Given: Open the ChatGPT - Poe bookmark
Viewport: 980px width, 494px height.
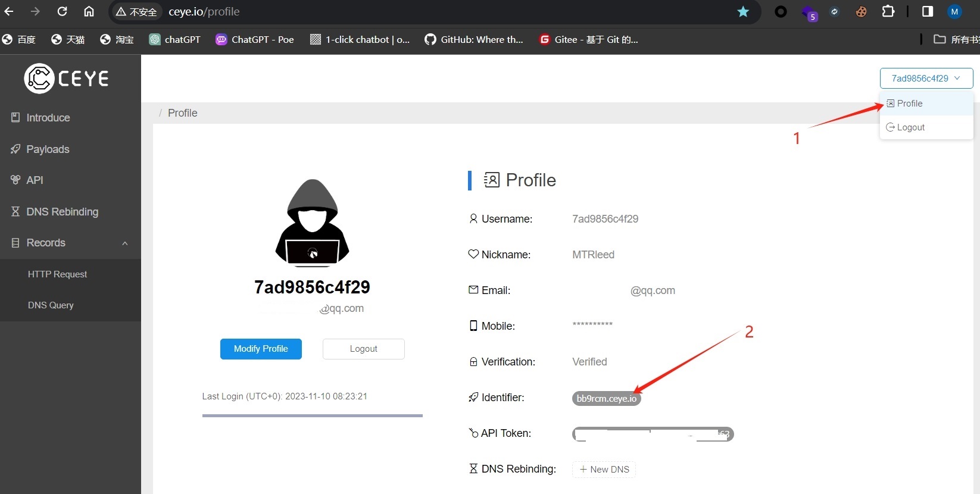Looking at the screenshot, I should pos(255,39).
